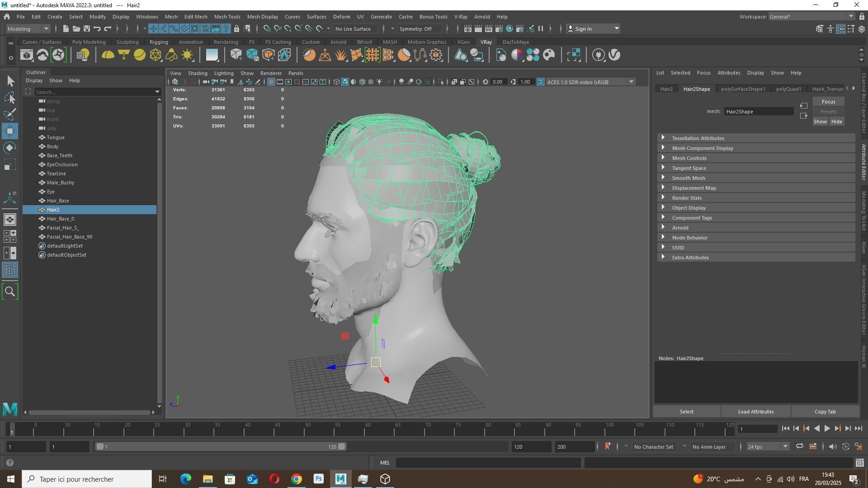Screen dimensions: 868x488
Task: Click the mesh name field Hair2Shape
Action: [758, 112]
